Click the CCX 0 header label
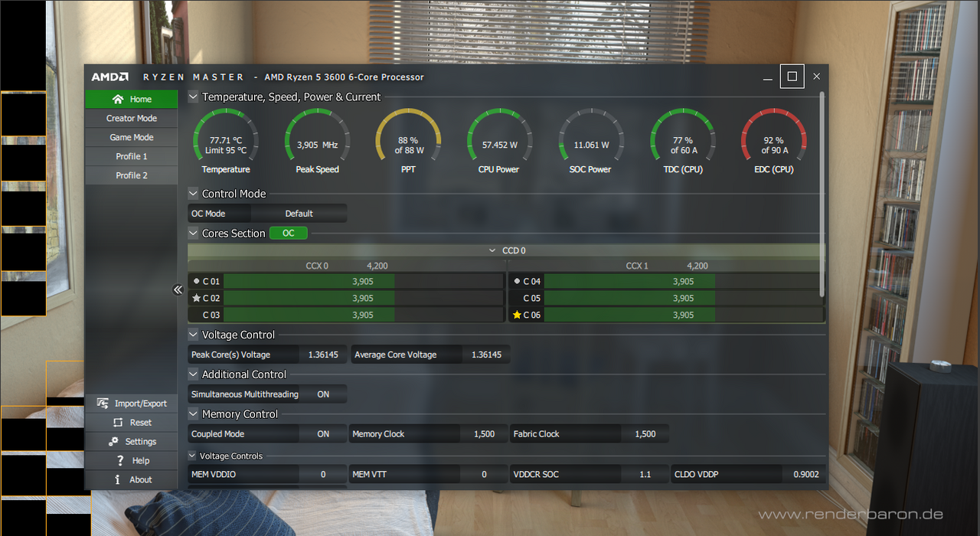Image resolution: width=980 pixels, height=536 pixels. tap(317, 266)
